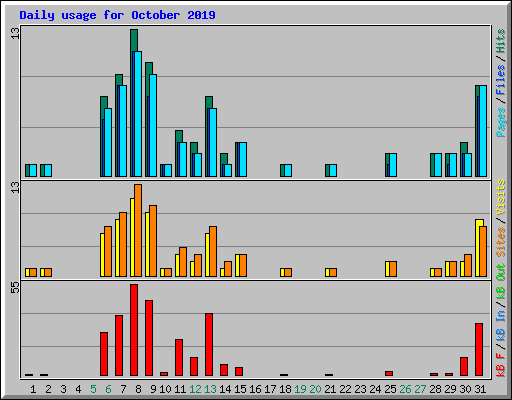Click day label "25" on the x-axis
Viewport: 512px width, 400px height.
[390, 389]
